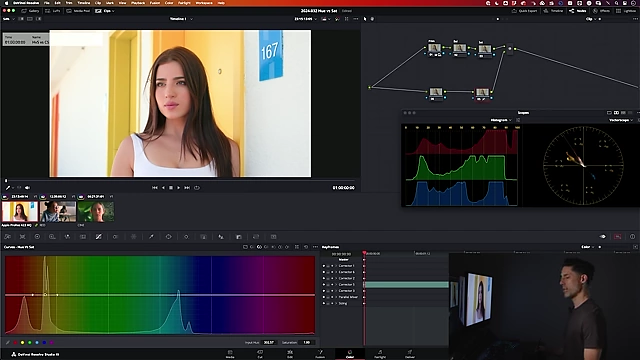
Task: Switch to Custom curves mode icon
Action: coord(245,247)
